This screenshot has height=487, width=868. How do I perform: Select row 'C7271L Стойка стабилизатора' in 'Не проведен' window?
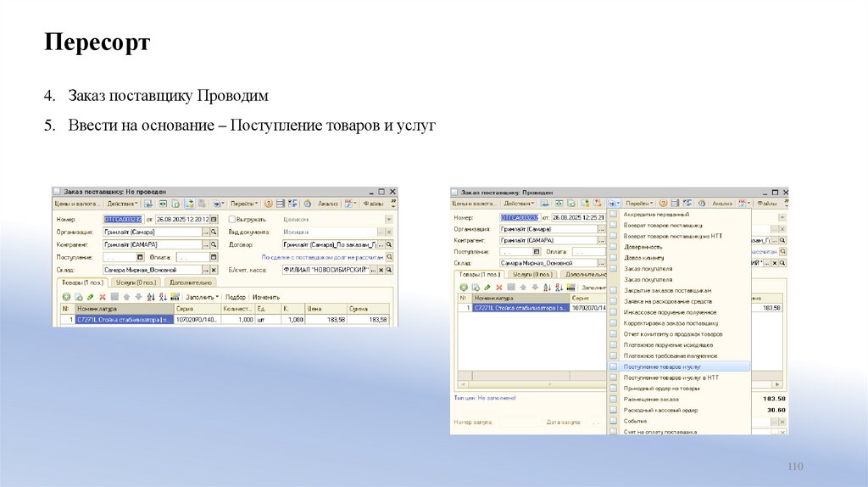point(124,320)
